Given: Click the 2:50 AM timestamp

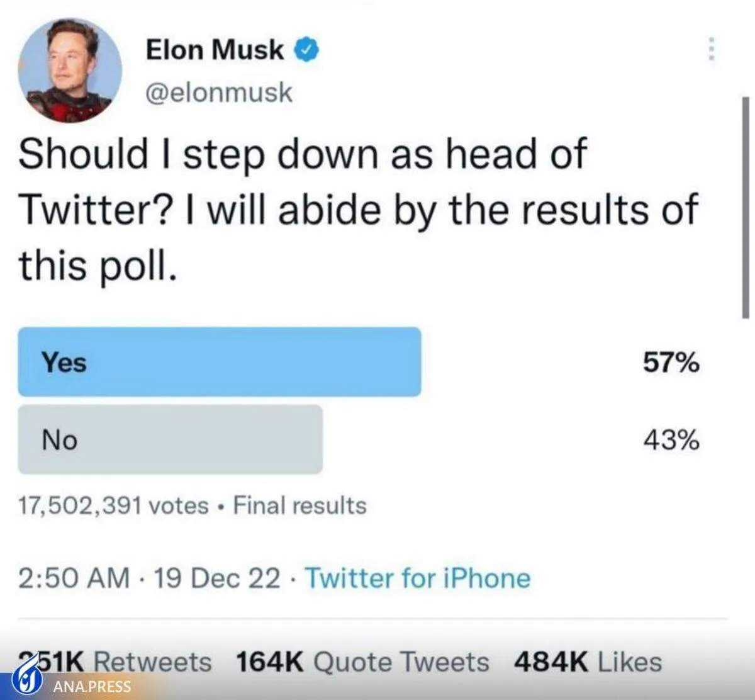Looking at the screenshot, I should pos(74,578).
